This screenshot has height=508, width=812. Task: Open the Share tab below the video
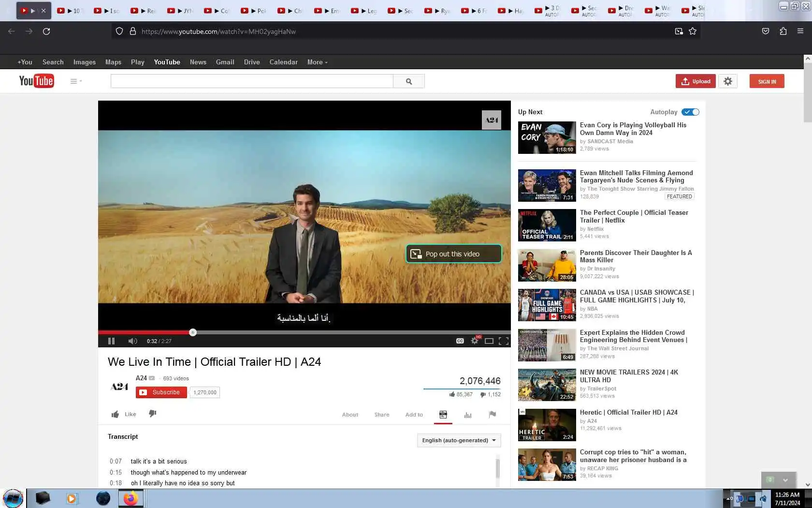point(381,415)
